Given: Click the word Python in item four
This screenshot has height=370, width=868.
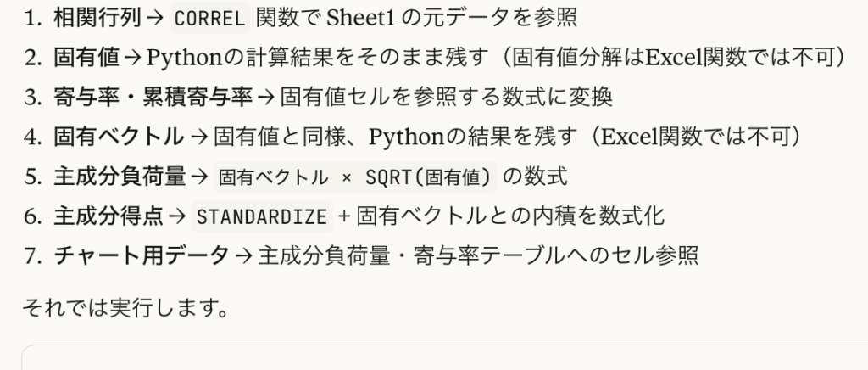Looking at the screenshot, I should click(x=401, y=136).
